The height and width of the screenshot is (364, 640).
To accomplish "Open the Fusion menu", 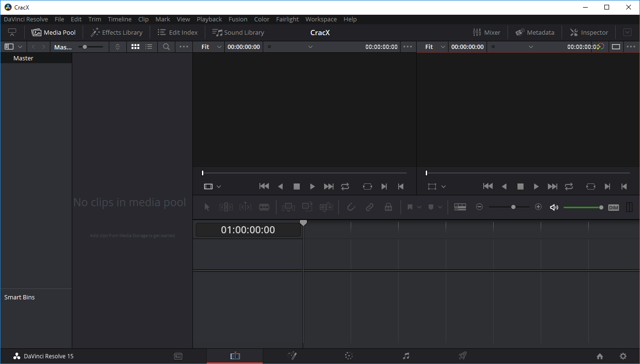I will pos(238,19).
